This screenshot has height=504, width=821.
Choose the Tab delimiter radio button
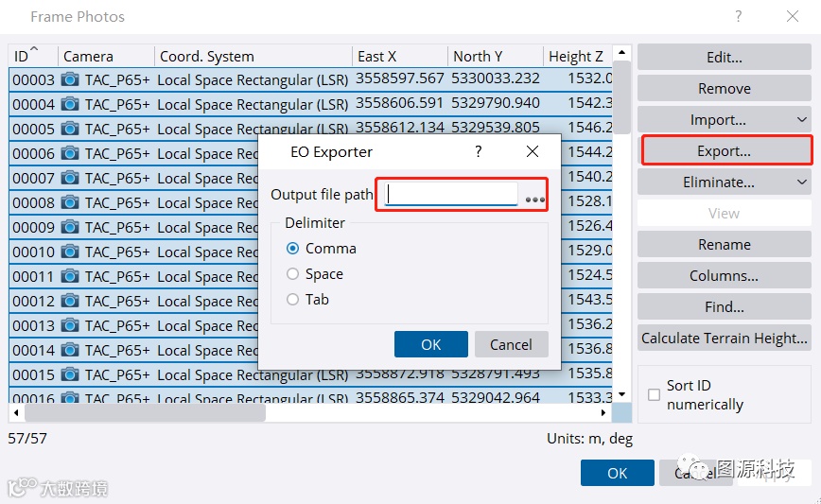click(x=292, y=300)
